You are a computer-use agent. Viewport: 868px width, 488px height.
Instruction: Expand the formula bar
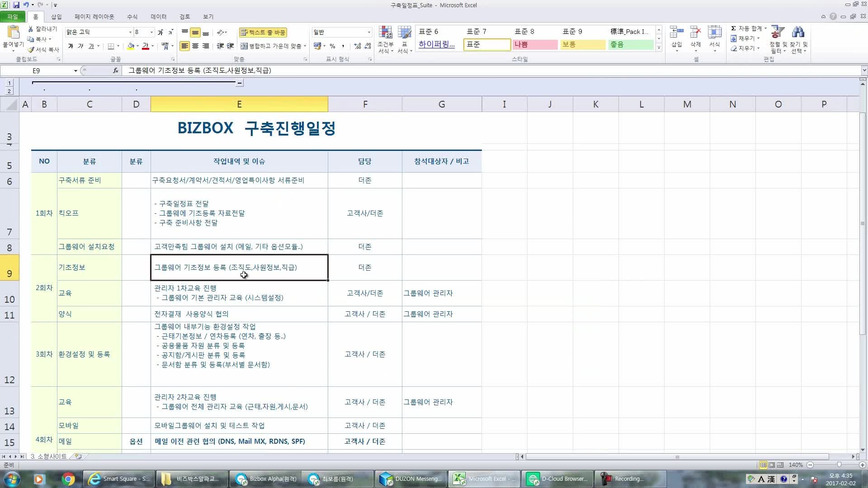click(x=864, y=70)
